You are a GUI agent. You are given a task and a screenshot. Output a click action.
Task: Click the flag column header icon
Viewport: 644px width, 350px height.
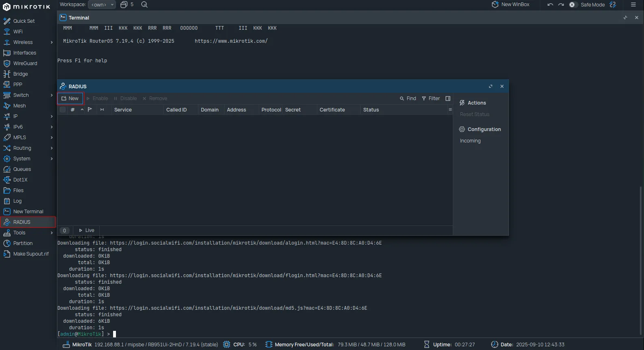[x=90, y=109]
